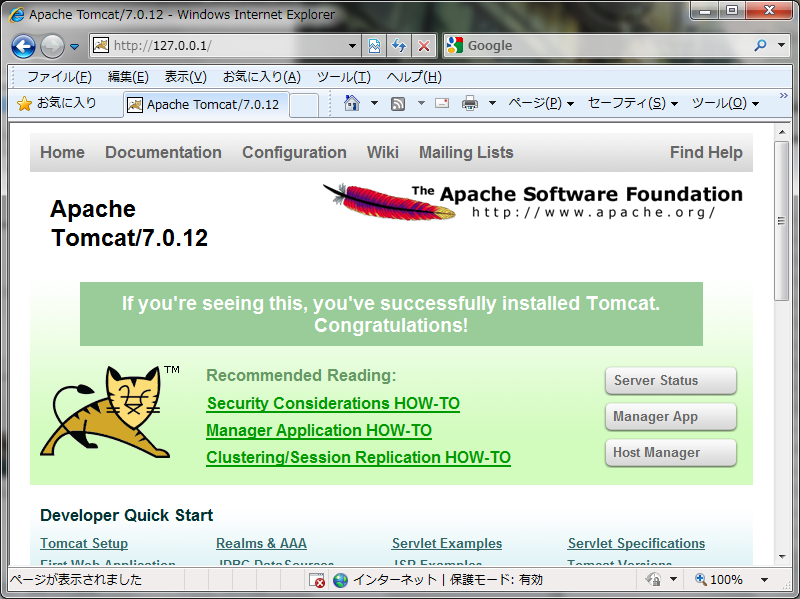
Task: Open the Tomcat Setup link
Action: click(x=84, y=543)
